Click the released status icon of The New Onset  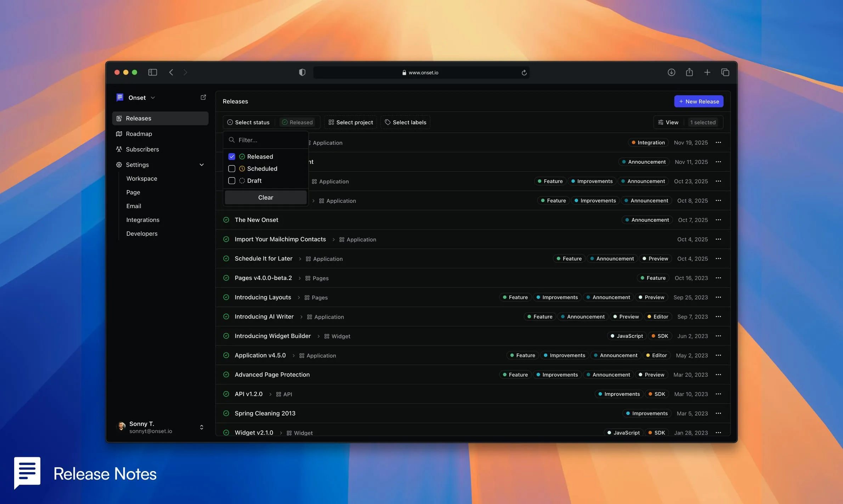tap(226, 220)
